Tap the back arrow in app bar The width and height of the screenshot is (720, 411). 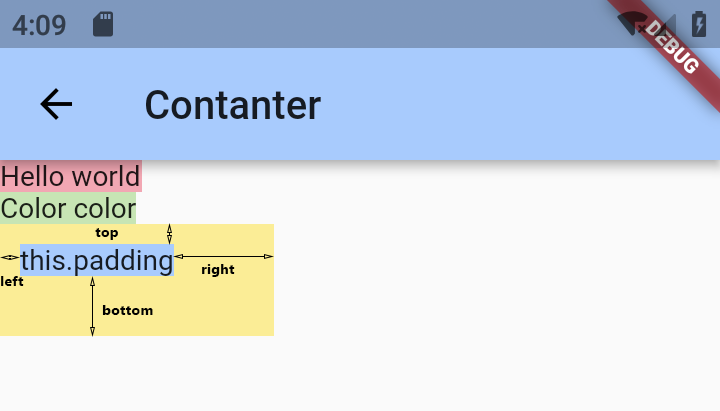coord(56,104)
